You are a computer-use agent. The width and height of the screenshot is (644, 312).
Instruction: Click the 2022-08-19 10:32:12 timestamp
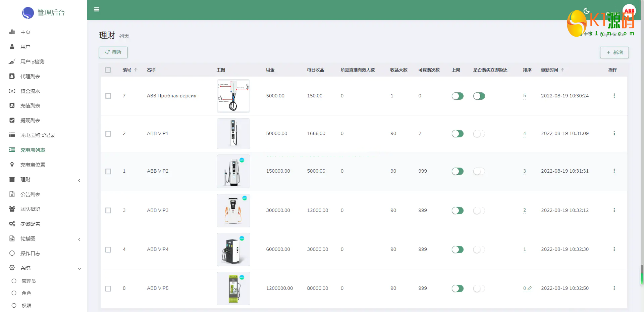tap(565, 210)
